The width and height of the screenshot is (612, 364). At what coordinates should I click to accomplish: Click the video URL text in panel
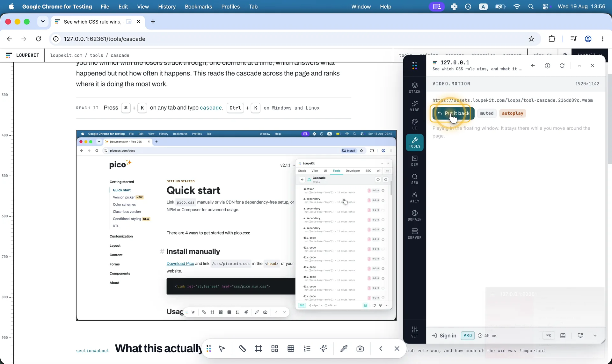click(513, 100)
